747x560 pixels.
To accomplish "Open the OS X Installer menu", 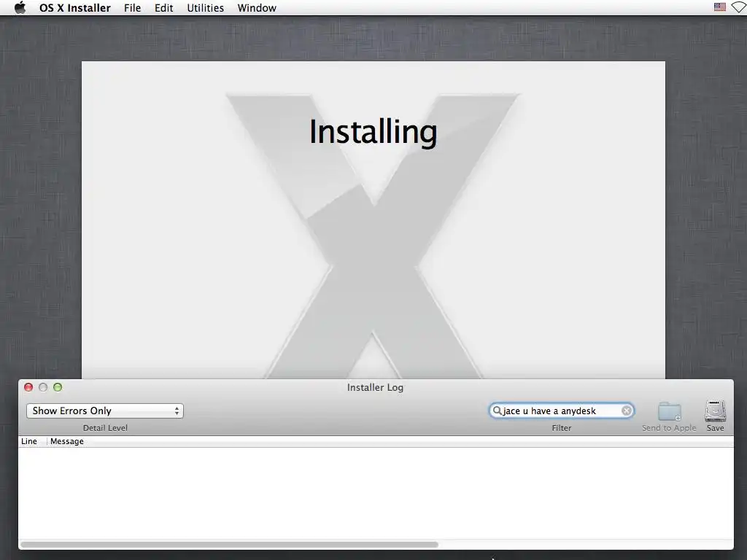I will point(75,7).
